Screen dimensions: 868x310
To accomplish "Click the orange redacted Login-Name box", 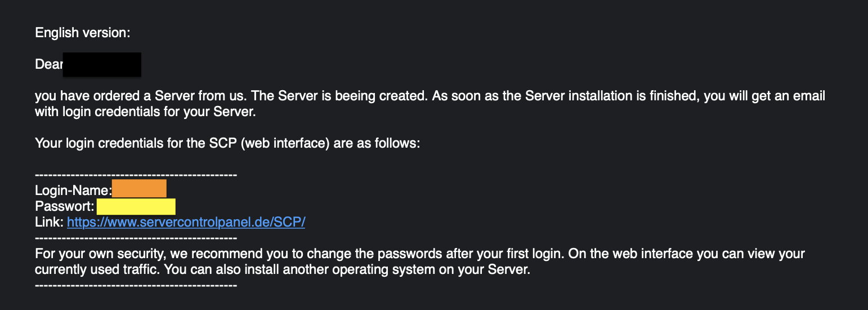I will click(139, 188).
